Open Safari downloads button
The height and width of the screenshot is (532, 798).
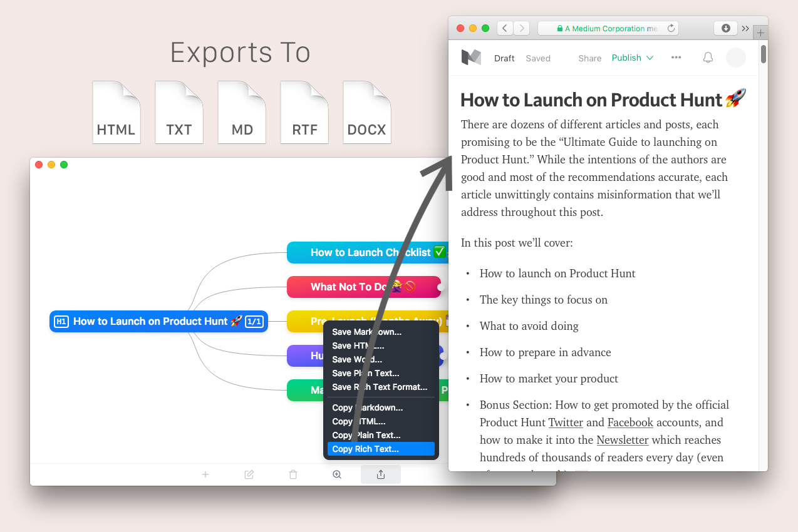click(725, 28)
